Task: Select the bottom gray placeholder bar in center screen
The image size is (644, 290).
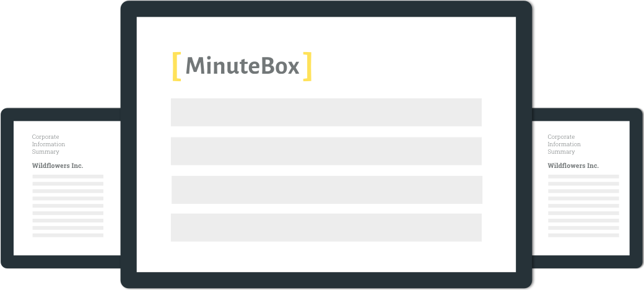Action: pos(326,227)
